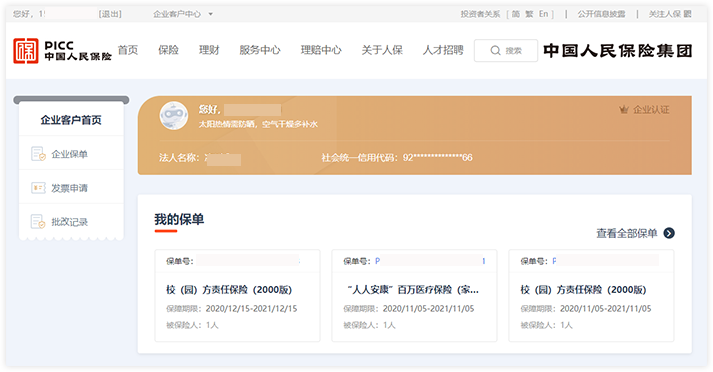Image resolution: width=713 pixels, height=372 pixels.
Task: Expand the 企业客户中心 dropdown
Action: point(183,14)
